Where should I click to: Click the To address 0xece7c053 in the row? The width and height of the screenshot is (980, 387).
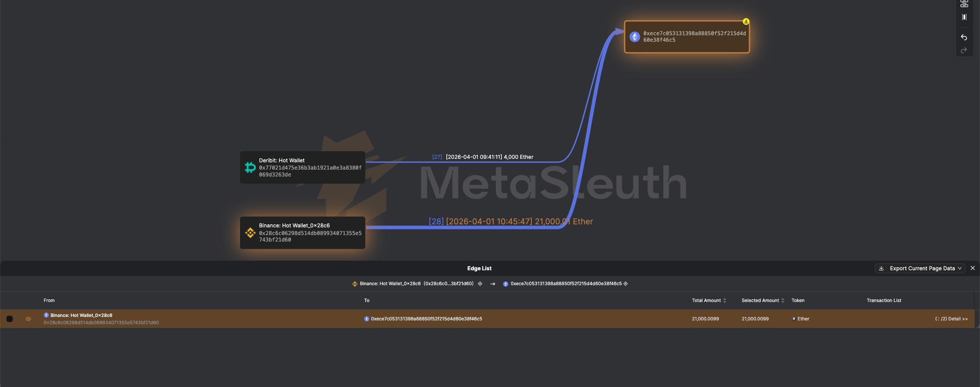coord(426,319)
